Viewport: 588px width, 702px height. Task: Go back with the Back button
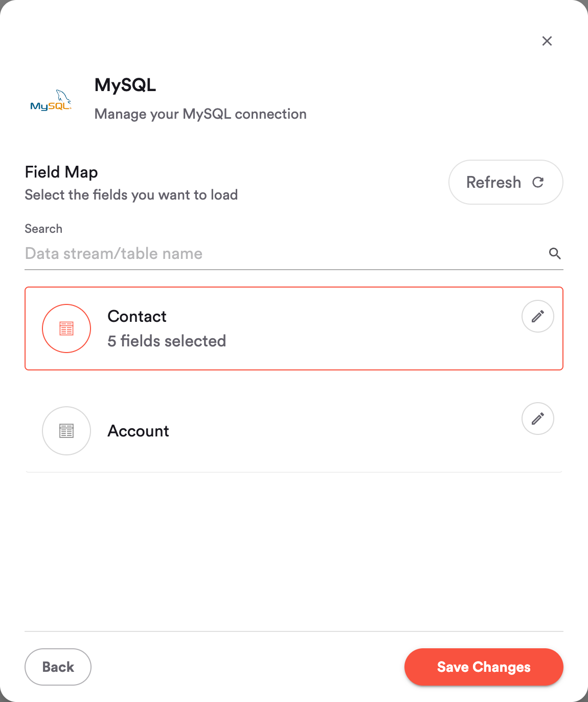pos(58,667)
